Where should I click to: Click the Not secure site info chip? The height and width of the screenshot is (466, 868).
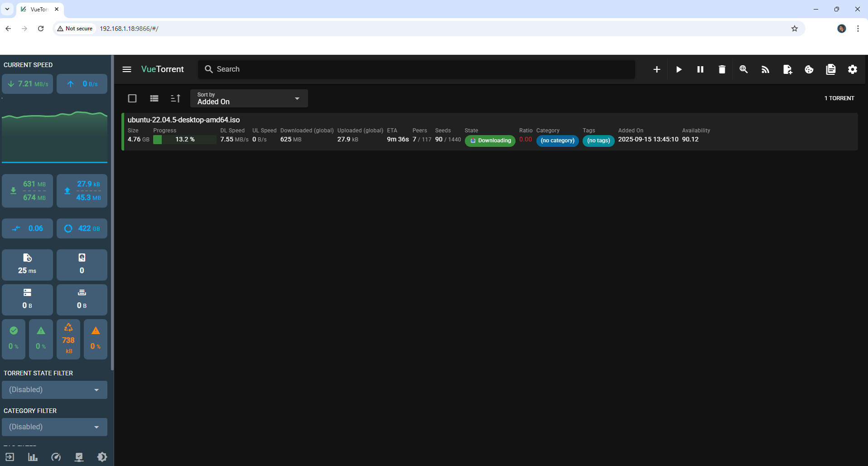[75, 29]
